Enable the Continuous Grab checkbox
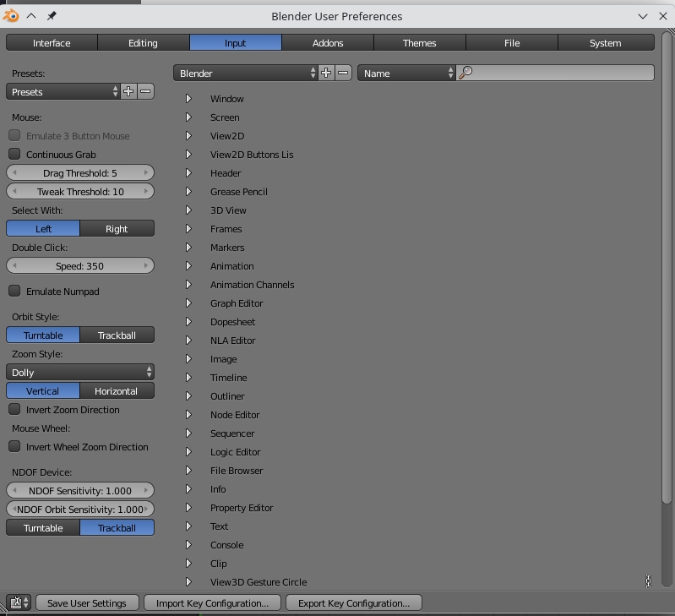 (14, 155)
